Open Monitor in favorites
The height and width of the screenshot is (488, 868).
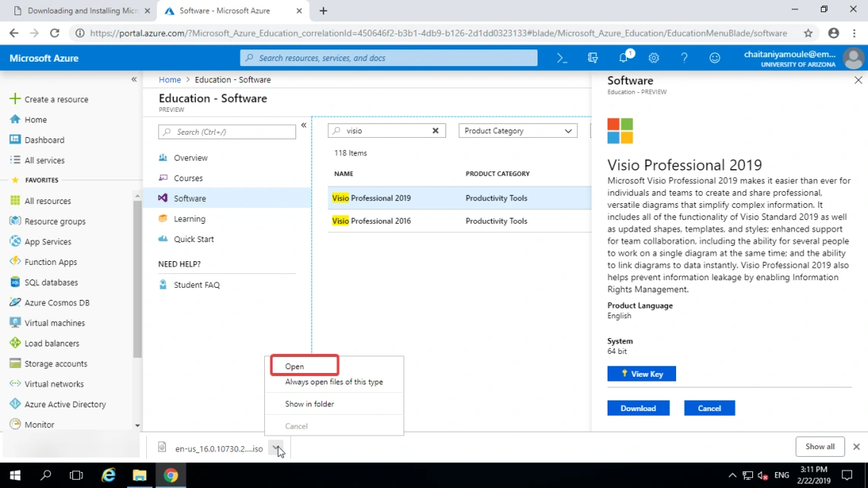coord(40,425)
